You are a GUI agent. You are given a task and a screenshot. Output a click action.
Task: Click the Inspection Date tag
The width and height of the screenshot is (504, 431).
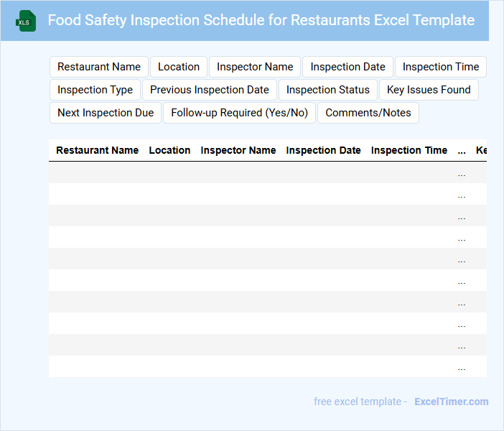(347, 67)
